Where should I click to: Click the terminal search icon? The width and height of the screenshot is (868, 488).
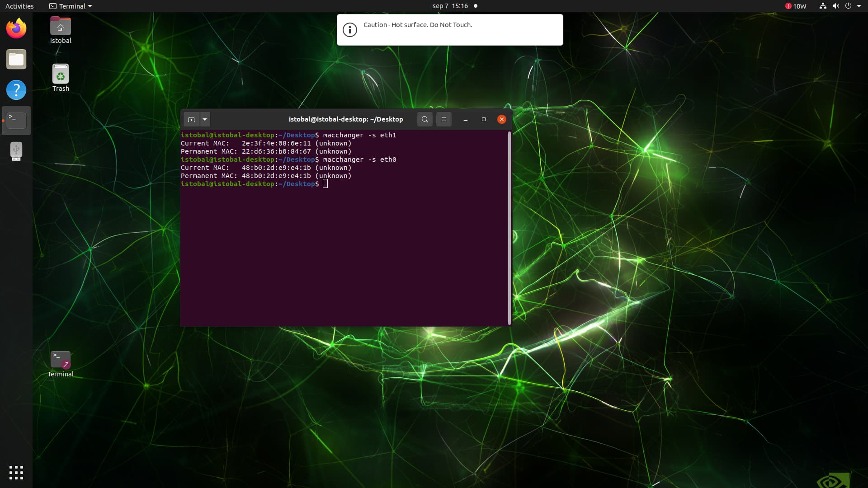(x=425, y=119)
